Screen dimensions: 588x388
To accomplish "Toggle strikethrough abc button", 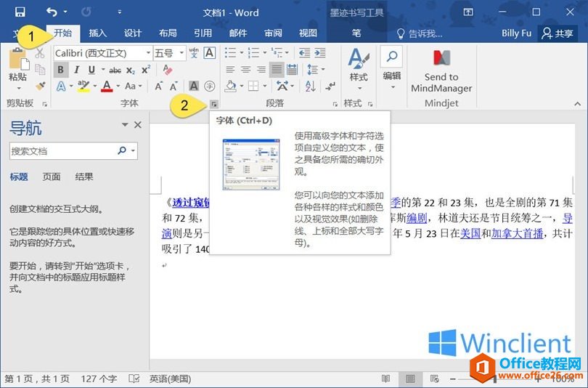I will click(x=115, y=70).
